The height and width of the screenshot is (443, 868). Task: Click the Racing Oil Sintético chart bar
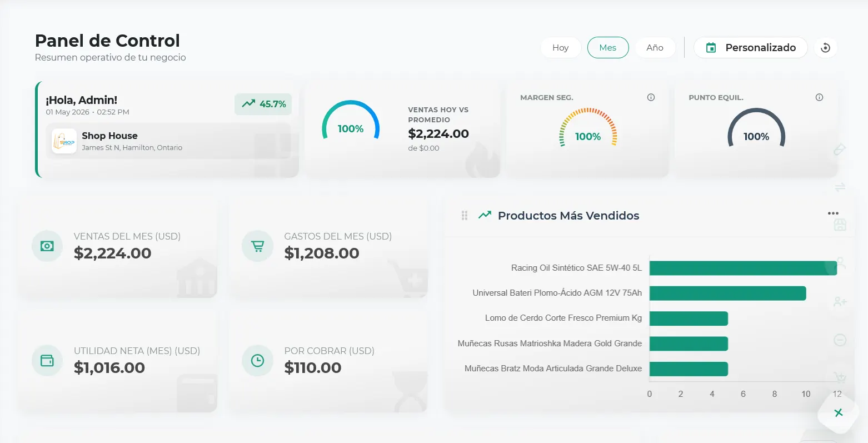click(x=743, y=268)
